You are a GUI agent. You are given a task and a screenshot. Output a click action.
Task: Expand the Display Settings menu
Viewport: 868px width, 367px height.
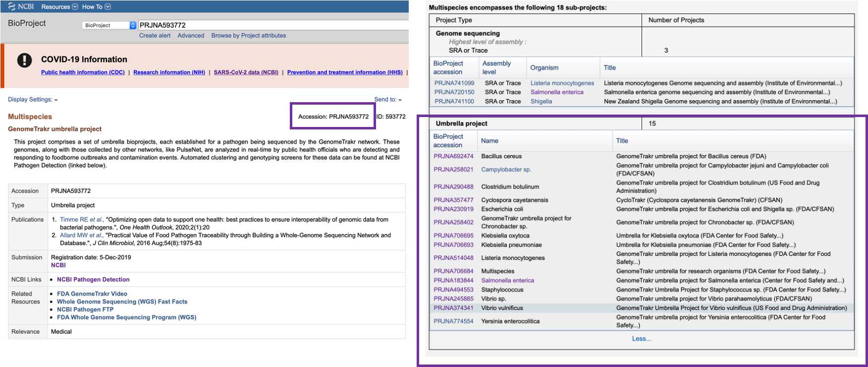click(33, 100)
